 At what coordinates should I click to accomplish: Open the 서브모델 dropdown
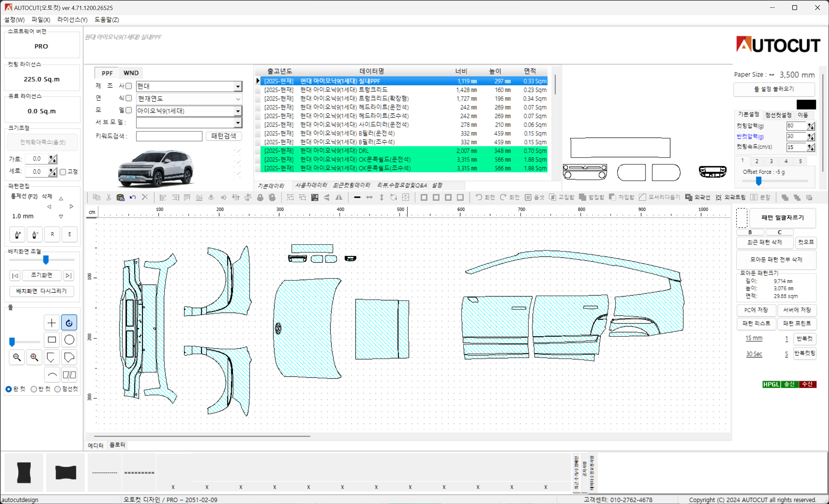pos(238,123)
